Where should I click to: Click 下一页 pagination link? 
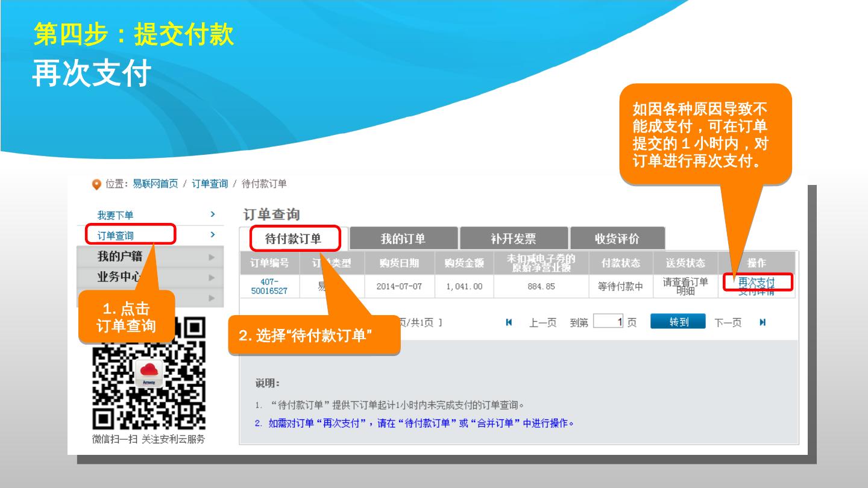coord(728,322)
